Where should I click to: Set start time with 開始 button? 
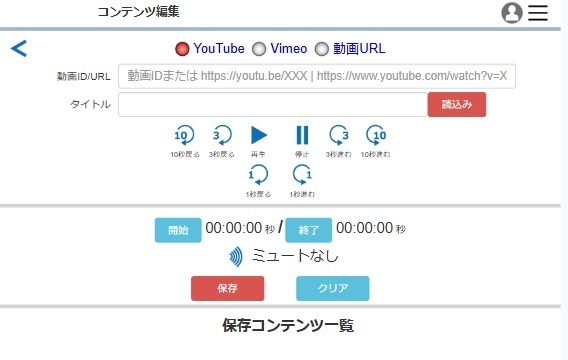[178, 230]
